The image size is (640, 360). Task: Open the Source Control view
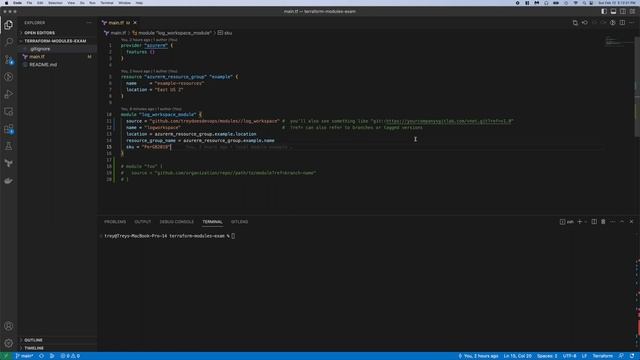9,60
